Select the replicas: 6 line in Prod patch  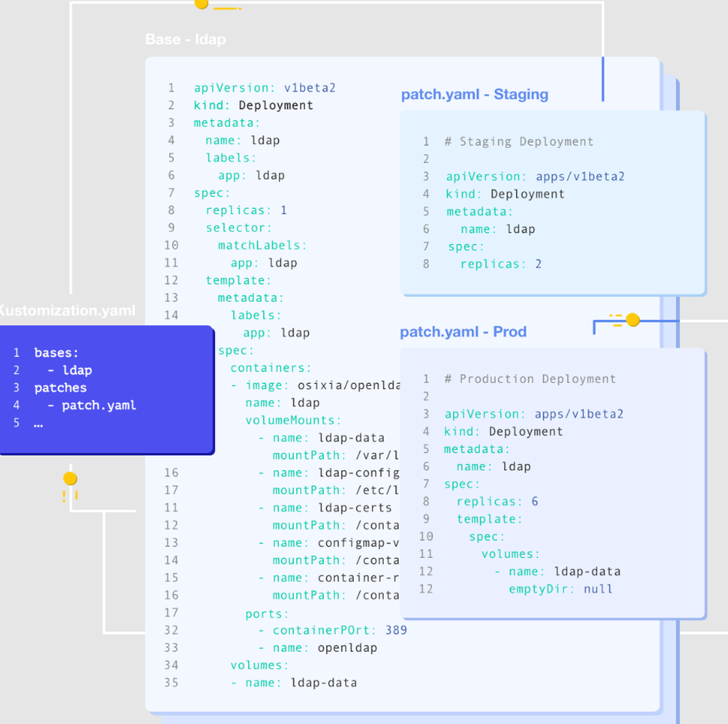pos(497,501)
